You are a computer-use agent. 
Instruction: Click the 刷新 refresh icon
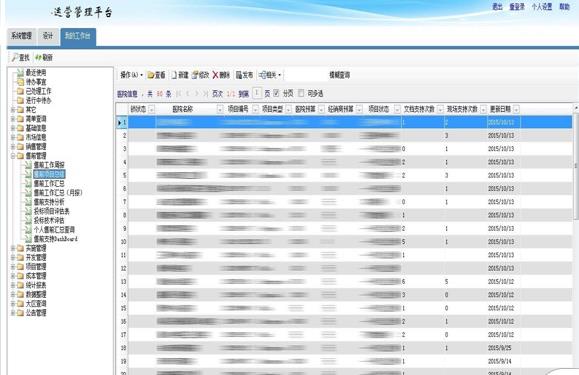(38, 57)
